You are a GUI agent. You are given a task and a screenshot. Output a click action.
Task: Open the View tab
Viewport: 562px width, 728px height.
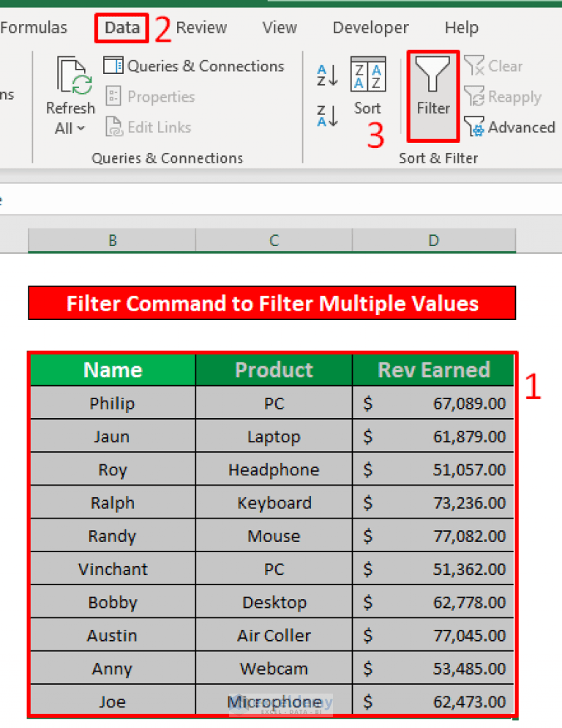point(280,28)
